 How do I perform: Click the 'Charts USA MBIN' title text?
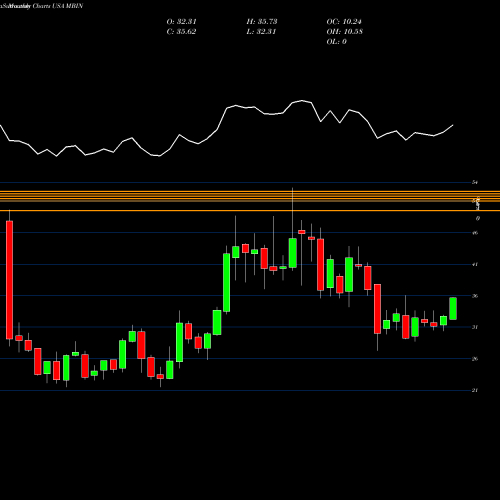[58, 6]
